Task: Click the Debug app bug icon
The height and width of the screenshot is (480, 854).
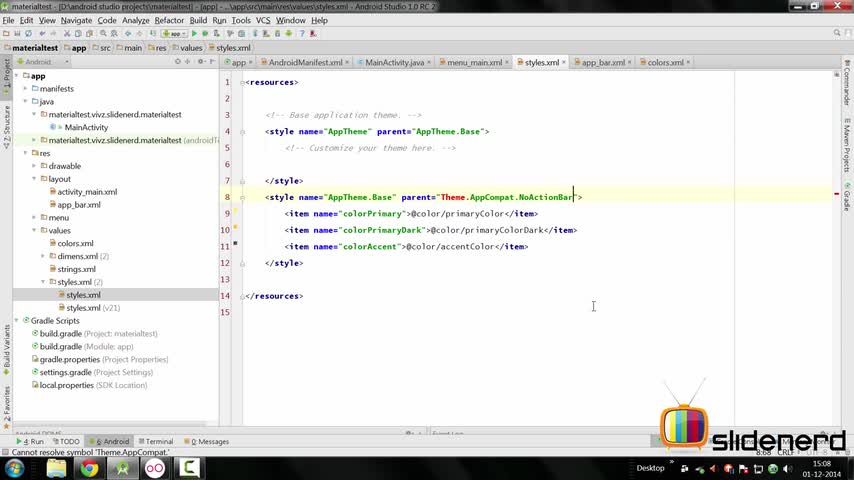Action: (x=206, y=33)
